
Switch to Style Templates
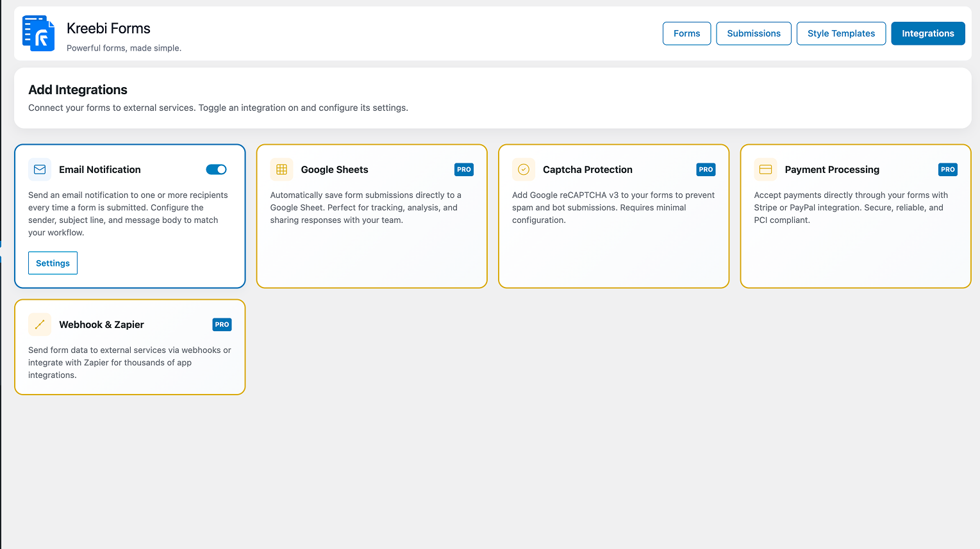coord(841,33)
